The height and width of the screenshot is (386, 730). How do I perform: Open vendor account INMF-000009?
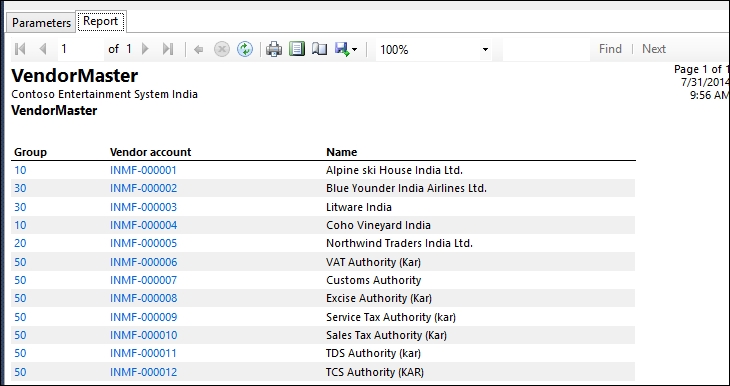143,317
